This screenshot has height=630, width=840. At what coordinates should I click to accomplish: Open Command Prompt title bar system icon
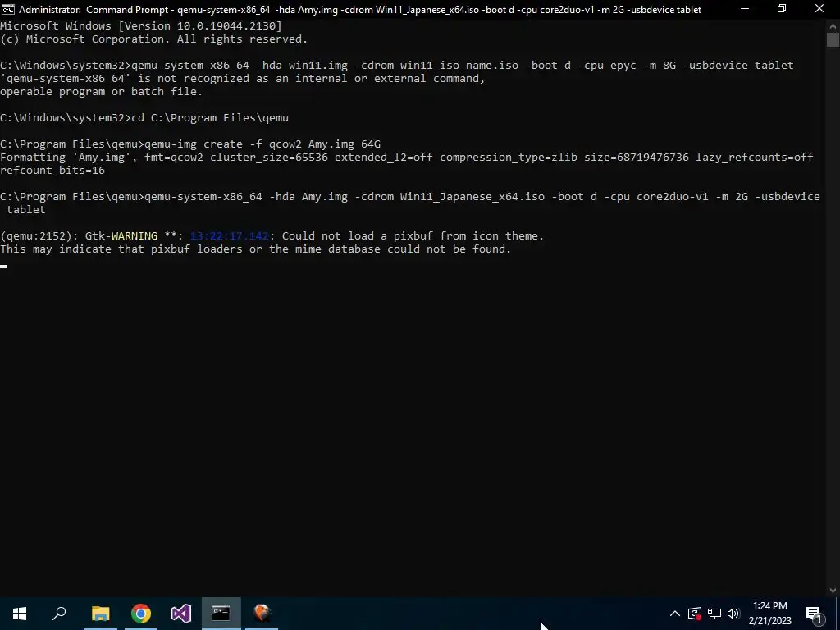(8, 9)
